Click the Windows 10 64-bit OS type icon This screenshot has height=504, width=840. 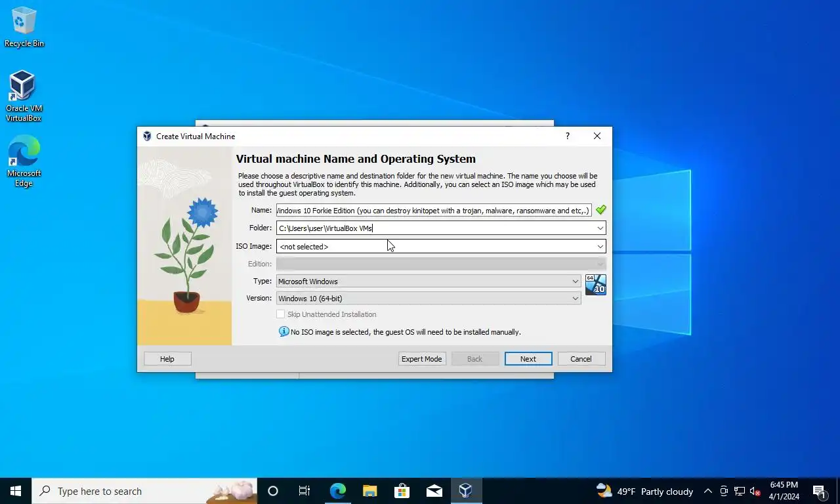(x=595, y=285)
